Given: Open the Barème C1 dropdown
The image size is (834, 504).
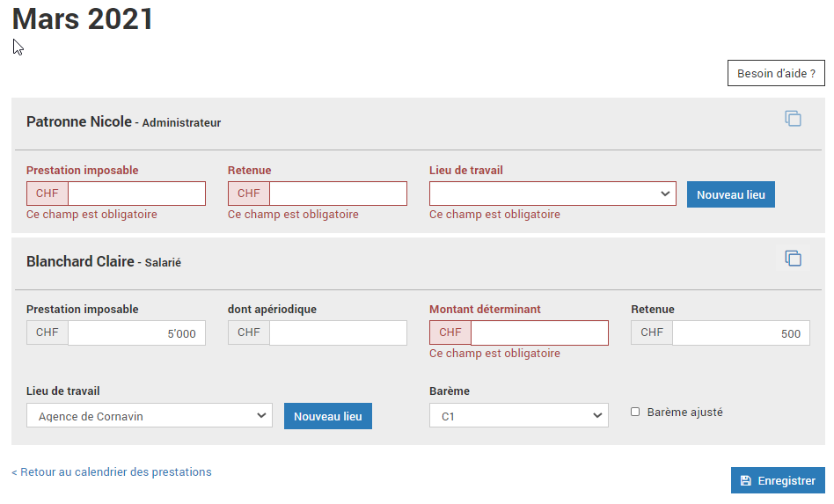Looking at the screenshot, I should 518,415.
